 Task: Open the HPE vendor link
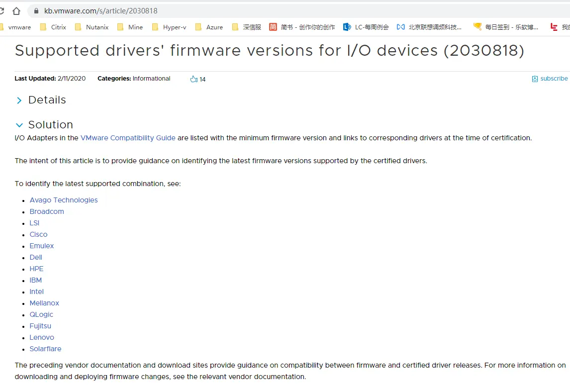[36, 269]
